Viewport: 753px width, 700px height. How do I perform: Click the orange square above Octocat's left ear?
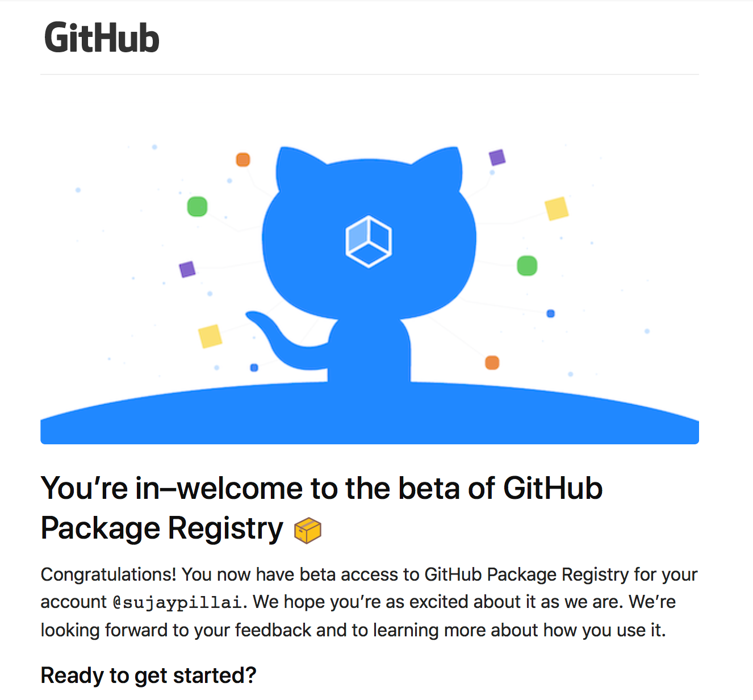243,160
